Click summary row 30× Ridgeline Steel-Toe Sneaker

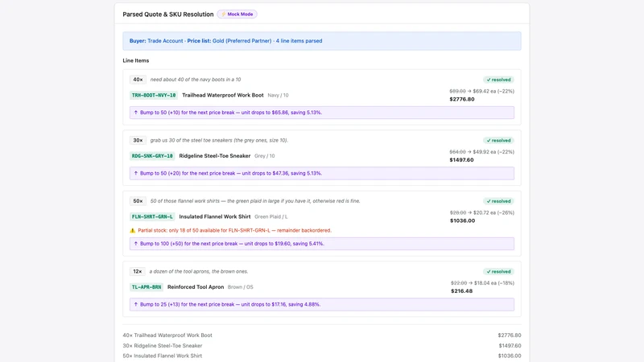321,346
